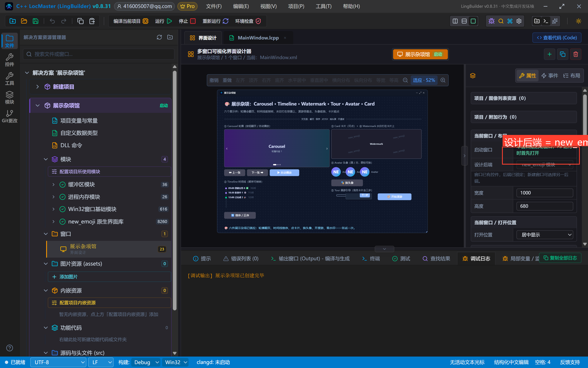Open the terminal prompt icon in toolbar
Image resolution: width=588 pixels, height=368 pixels.
click(x=546, y=21)
